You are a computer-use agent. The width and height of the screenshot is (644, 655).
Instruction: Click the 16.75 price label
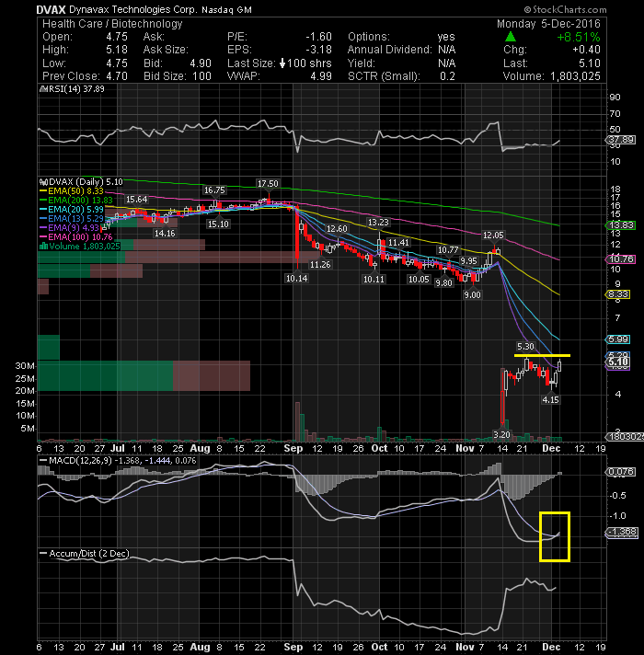pos(214,190)
